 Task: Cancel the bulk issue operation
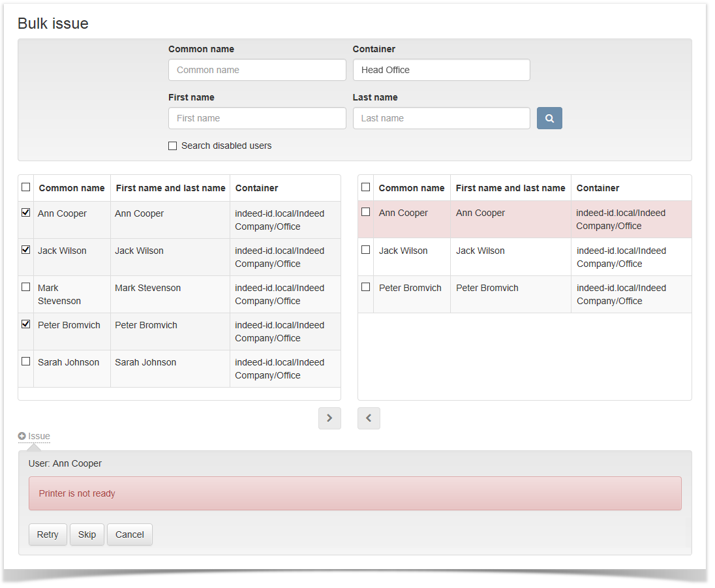pos(129,534)
